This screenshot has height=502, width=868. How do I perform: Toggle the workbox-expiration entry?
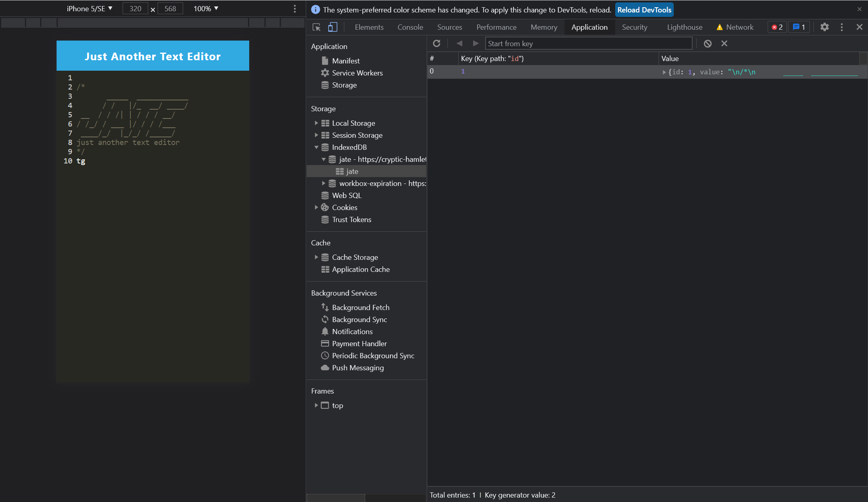(323, 184)
